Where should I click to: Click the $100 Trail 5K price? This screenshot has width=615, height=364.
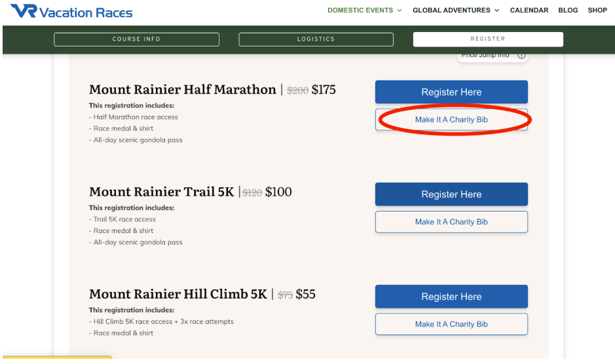[x=278, y=192]
